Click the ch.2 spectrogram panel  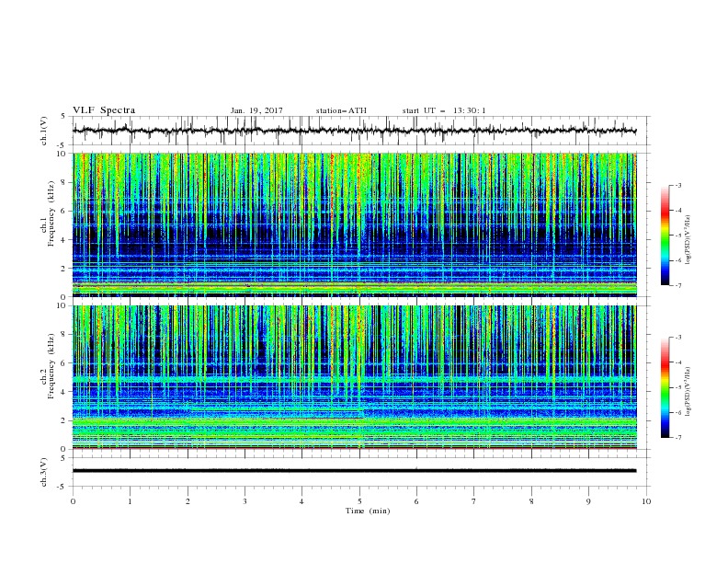355,377
